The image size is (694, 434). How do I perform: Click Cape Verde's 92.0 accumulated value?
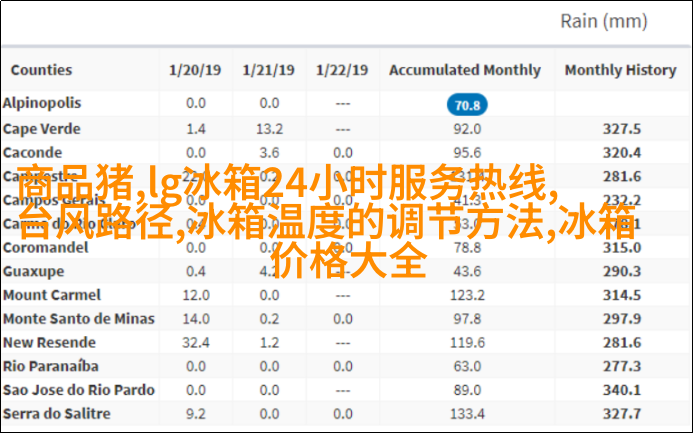click(x=467, y=129)
